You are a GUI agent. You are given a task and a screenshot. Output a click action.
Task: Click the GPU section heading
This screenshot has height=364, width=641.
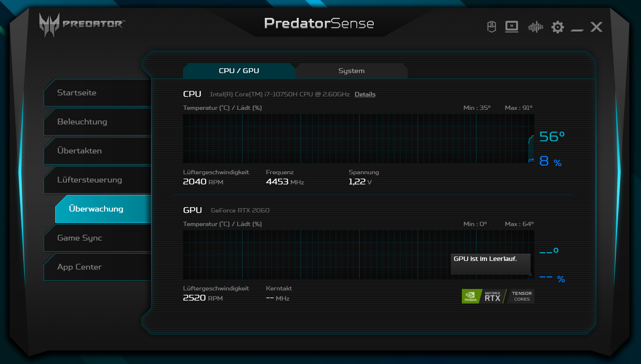(x=192, y=210)
